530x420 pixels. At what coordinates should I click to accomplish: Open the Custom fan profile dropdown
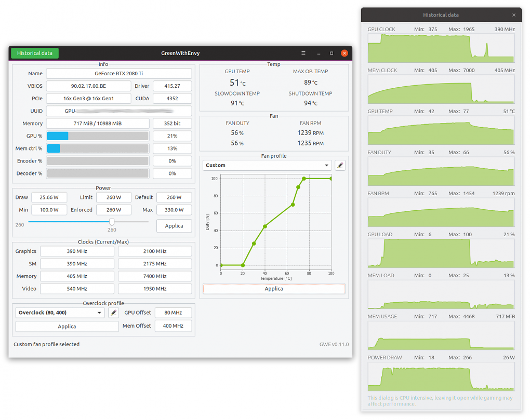[267, 166]
